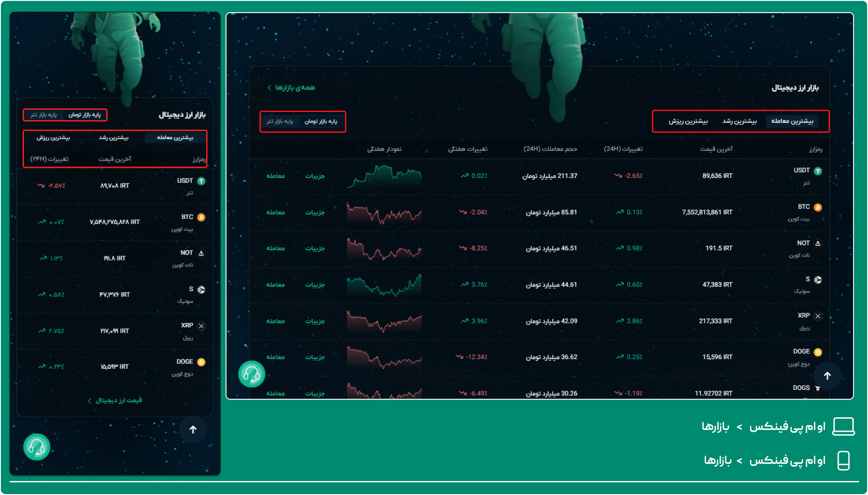Screen dimensions: 868x495
Task: Select بیشترین رشد tab in desktop view
Action: point(739,121)
